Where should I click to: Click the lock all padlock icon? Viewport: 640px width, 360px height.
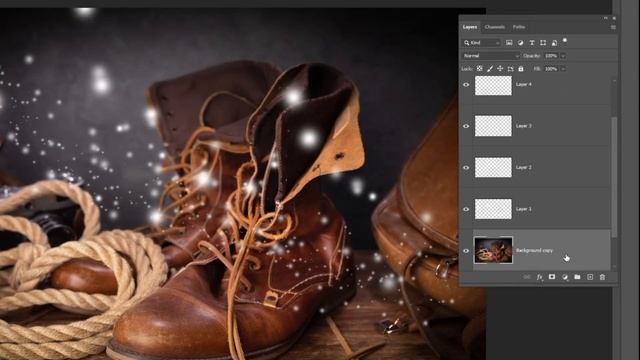click(x=521, y=69)
